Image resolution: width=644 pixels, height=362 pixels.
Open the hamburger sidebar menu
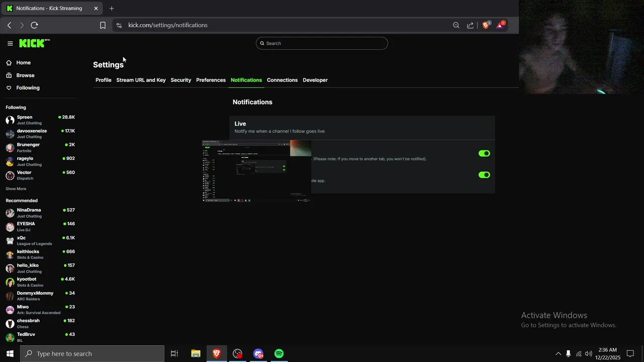(10, 43)
